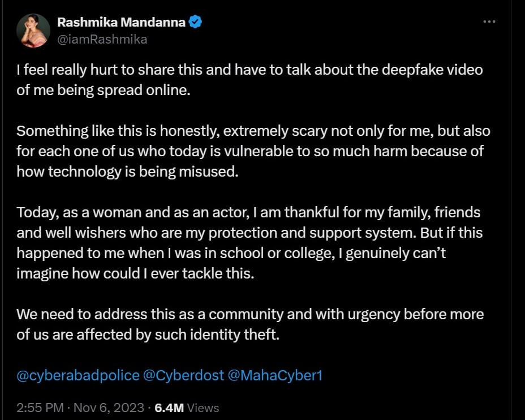Click Rashmika Mandanna's profile avatar
Screen dimensions: 525x420
coord(32,30)
